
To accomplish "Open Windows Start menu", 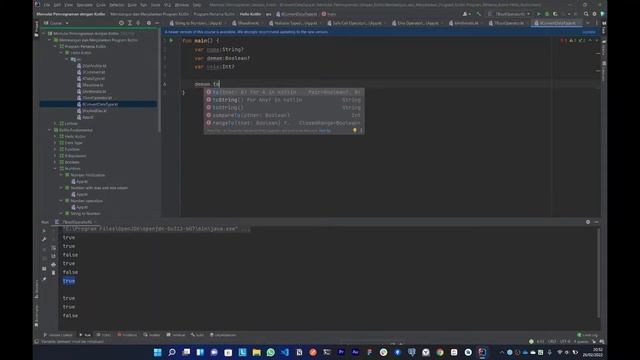I will (x=158, y=352).
